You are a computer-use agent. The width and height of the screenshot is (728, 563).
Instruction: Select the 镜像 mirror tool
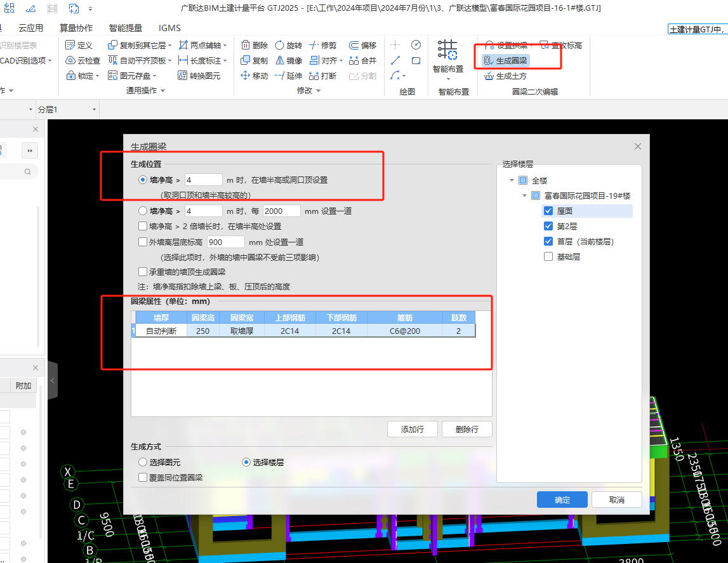(288, 60)
